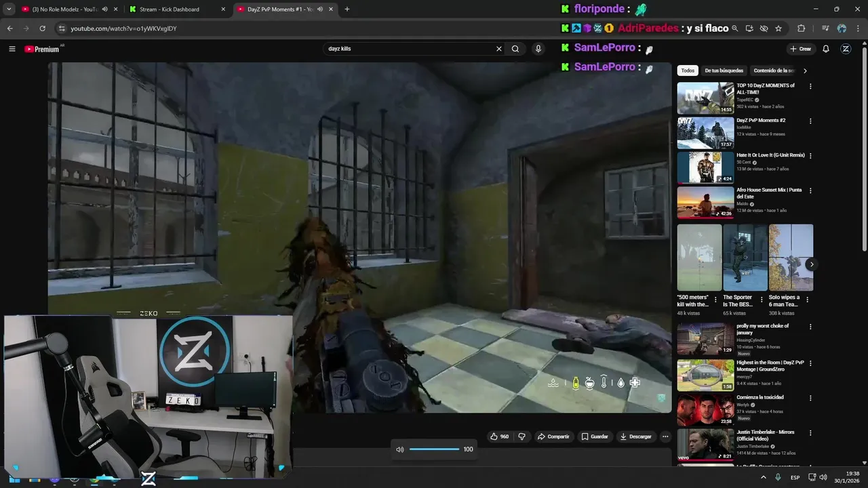Dislike the video with thumbs down

[x=521, y=436]
